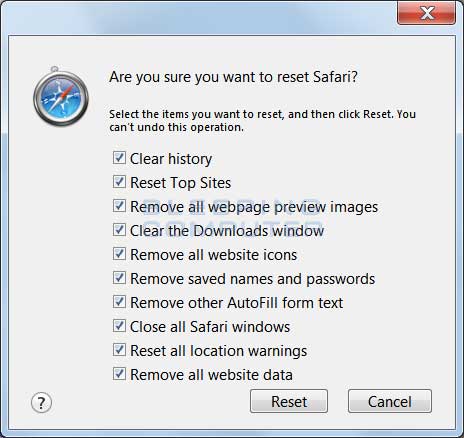464x438 pixels.
Task: Click the Safari compass icon
Action: 61,97
